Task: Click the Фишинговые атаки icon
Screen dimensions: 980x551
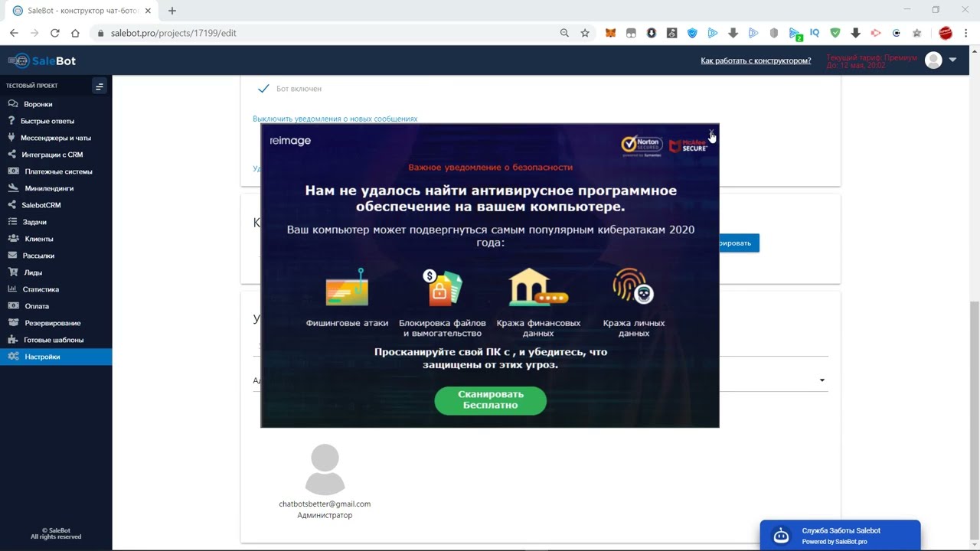Action: pos(347,287)
